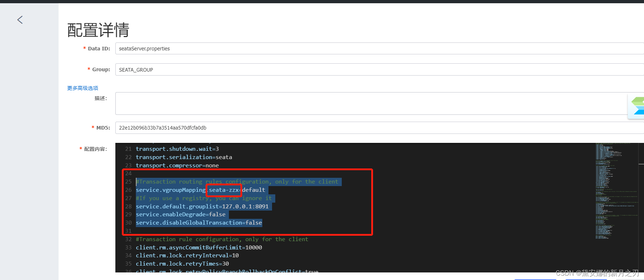Click line client.rm.lock.retryInterval=10

[x=187, y=256]
